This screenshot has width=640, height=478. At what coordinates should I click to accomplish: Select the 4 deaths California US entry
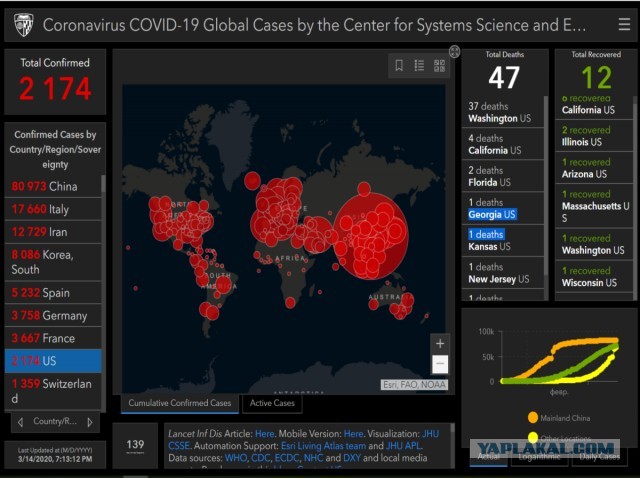pyautogui.click(x=502, y=144)
